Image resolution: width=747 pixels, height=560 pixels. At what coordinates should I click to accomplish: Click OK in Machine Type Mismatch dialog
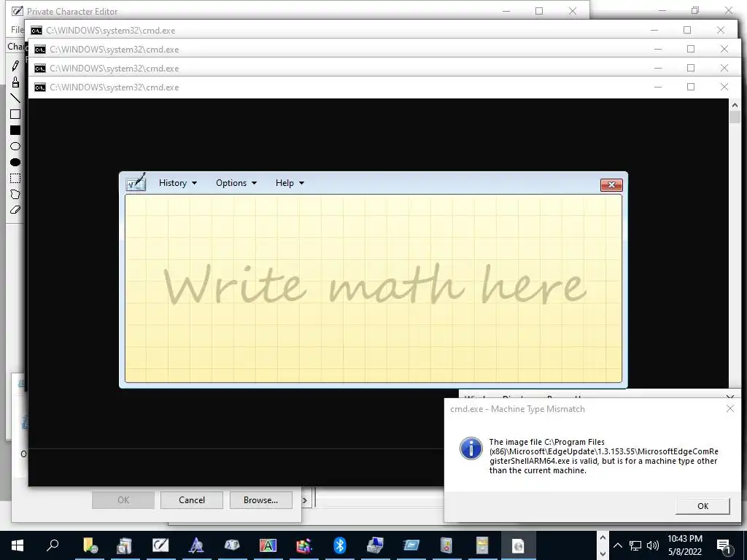coord(703,506)
